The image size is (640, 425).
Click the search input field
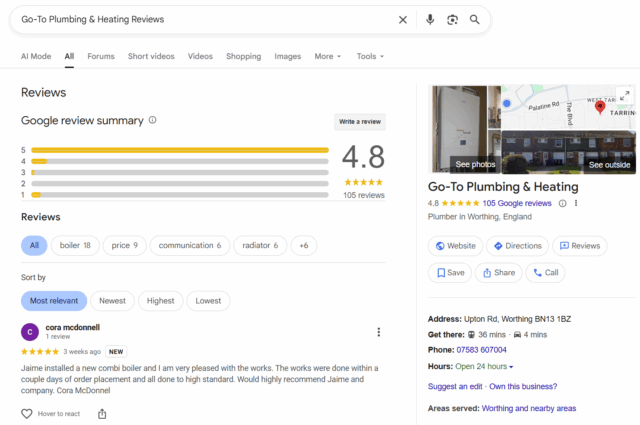[206, 20]
